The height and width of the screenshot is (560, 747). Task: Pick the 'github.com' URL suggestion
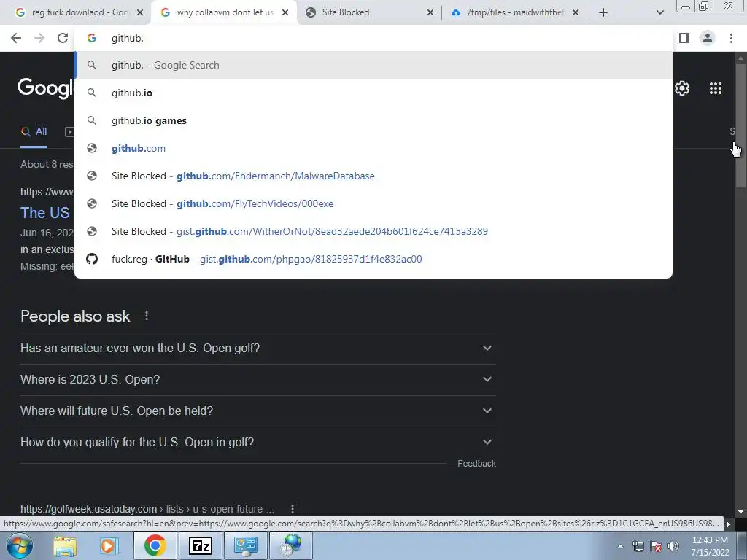[373, 148]
